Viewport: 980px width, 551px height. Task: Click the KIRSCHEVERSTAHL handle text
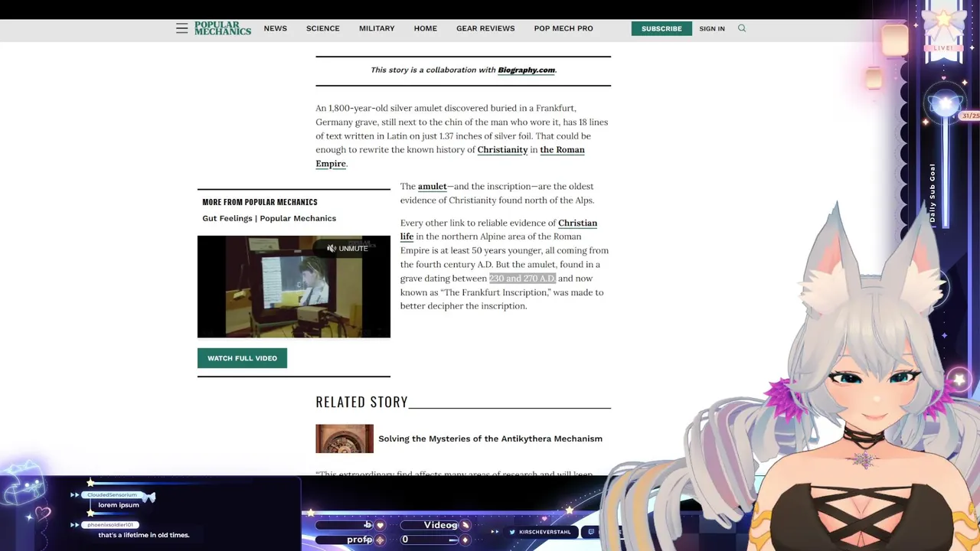pos(545,532)
